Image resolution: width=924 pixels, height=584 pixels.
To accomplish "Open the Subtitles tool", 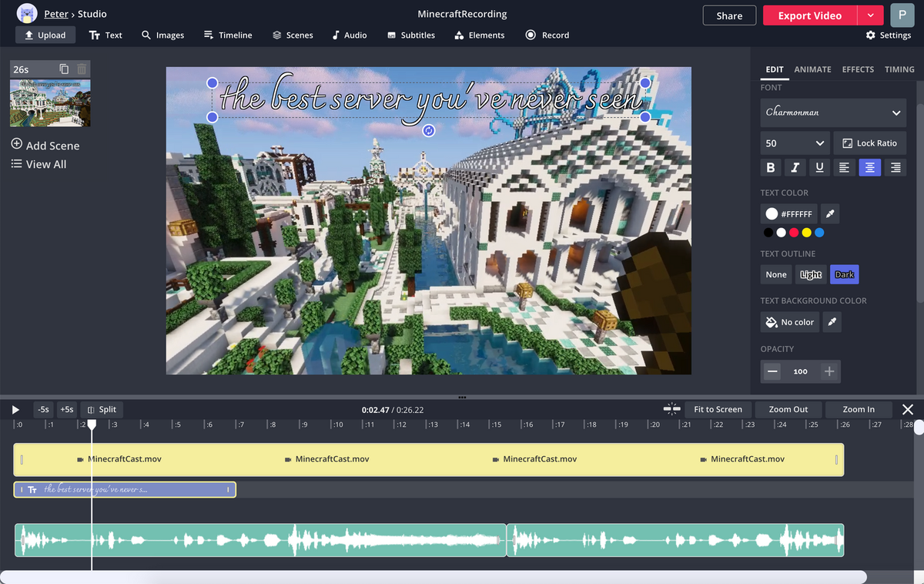I will [410, 35].
